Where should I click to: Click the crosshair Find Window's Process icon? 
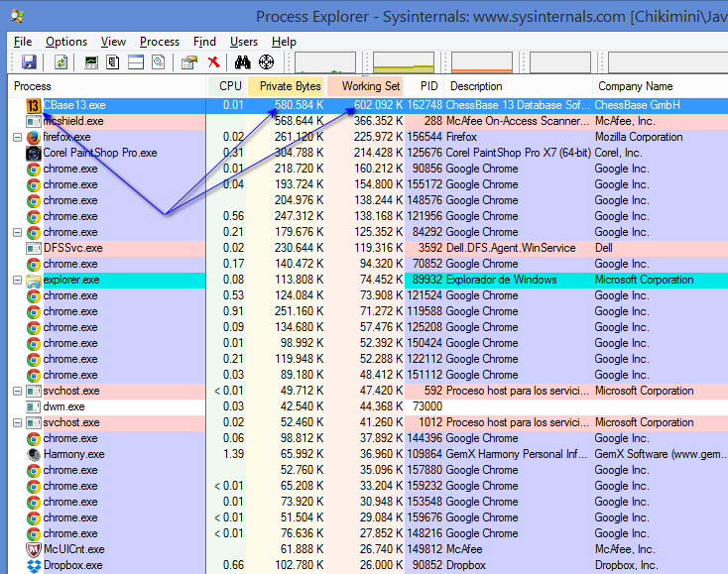click(x=266, y=61)
